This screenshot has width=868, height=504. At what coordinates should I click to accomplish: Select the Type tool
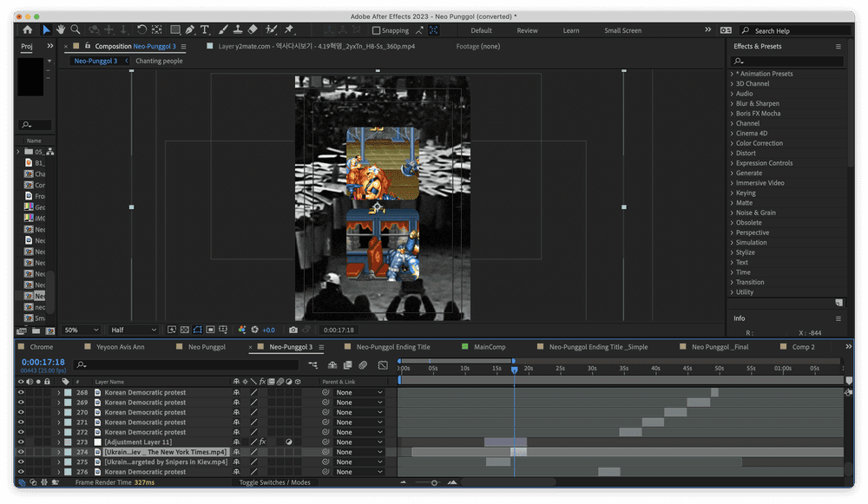[x=205, y=29]
